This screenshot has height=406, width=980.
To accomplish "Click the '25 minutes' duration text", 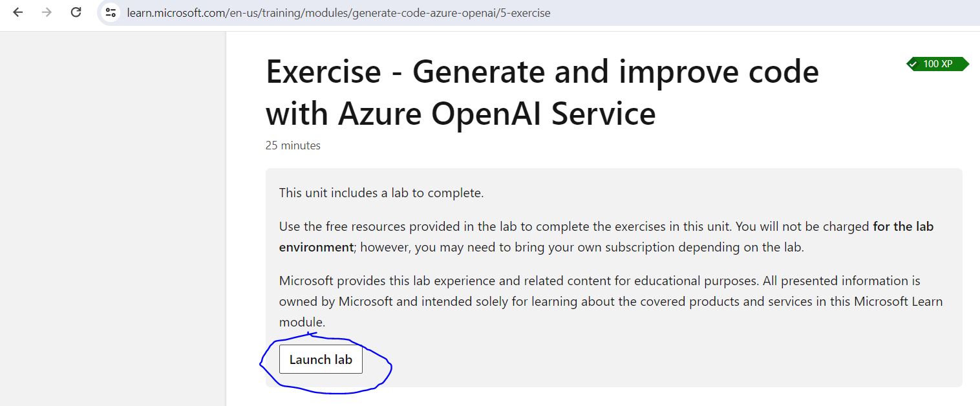I will tap(293, 145).
